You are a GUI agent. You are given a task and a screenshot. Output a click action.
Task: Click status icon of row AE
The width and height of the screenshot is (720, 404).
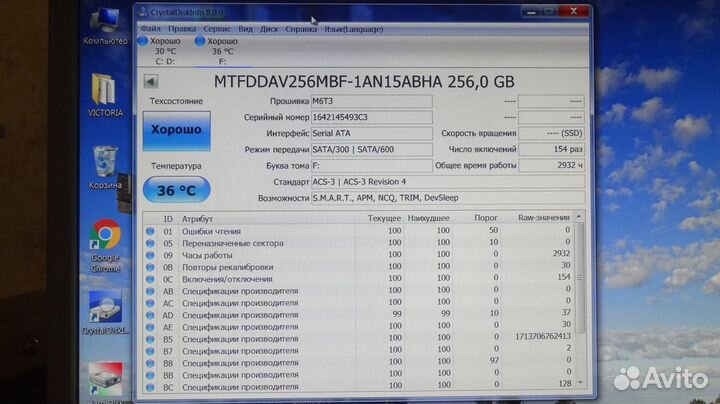pos(150,327)
